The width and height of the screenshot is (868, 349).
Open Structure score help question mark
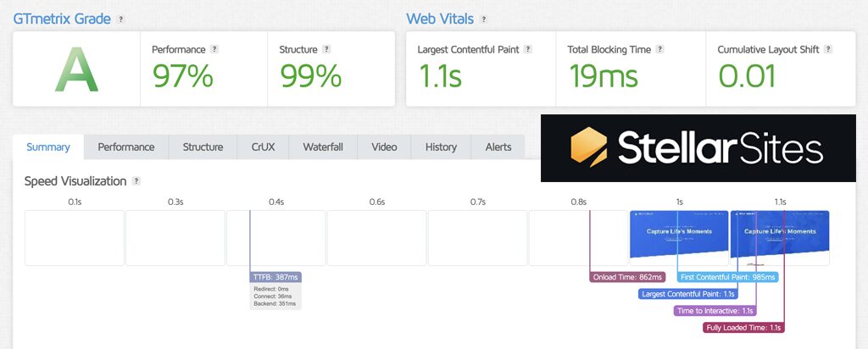click(x=326, y=49)
